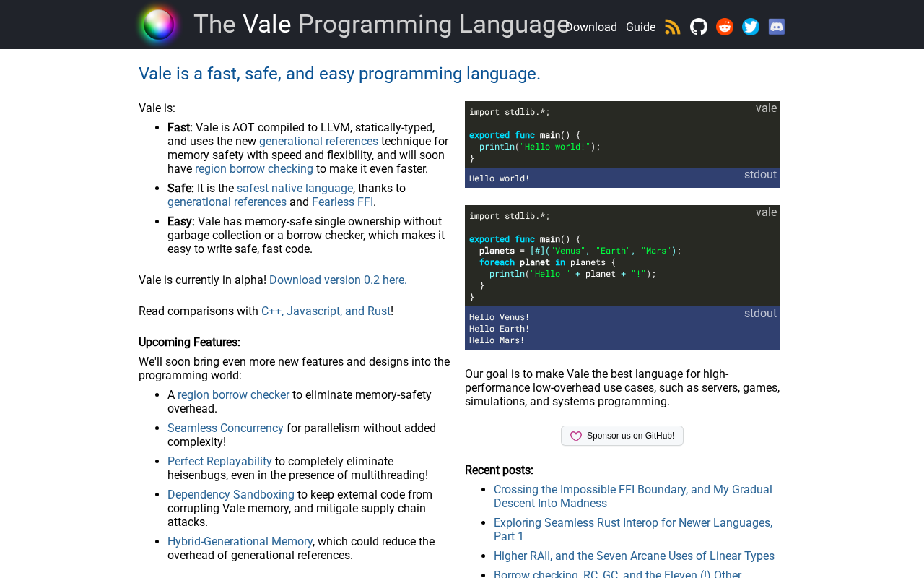This screenshot has width=924, height=578.
Task: Open the Twitter bird icon
Action: tap(751, 27)
